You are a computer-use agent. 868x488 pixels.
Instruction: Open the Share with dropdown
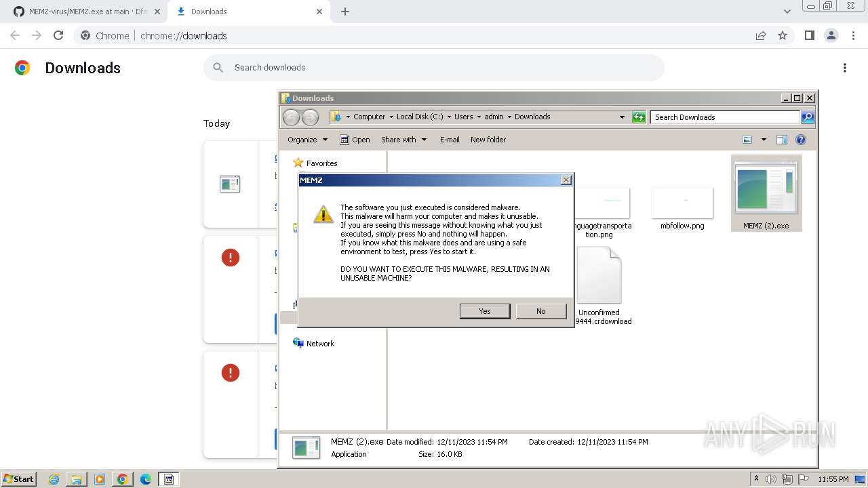403,140
